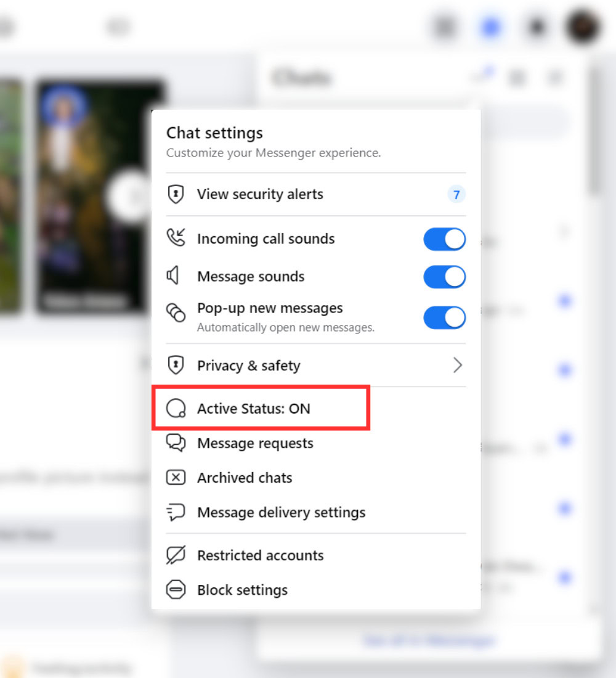The height and width of the screenshot is (678, 616).
Task: Click the Incoming call sounds label
Action: [x=266, y=239]
